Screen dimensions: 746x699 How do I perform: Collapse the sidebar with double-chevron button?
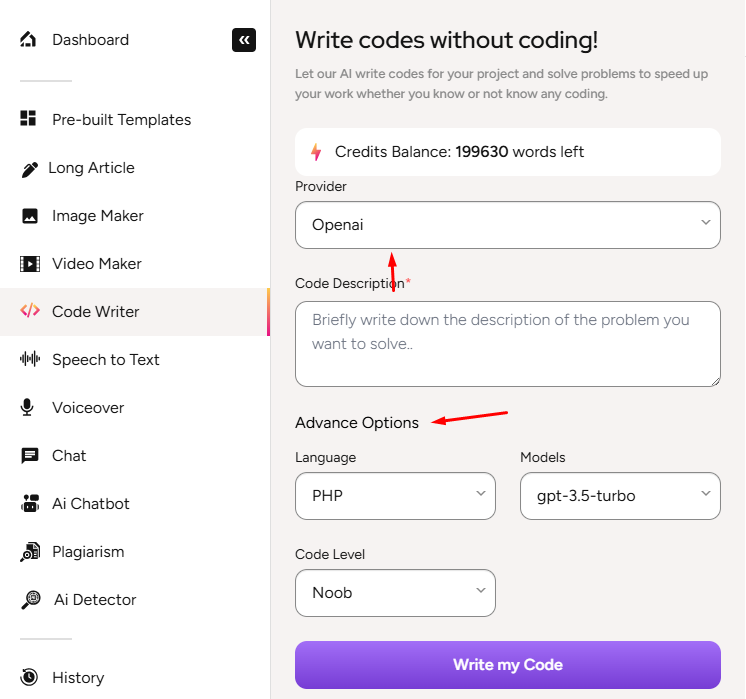[244, 40]
